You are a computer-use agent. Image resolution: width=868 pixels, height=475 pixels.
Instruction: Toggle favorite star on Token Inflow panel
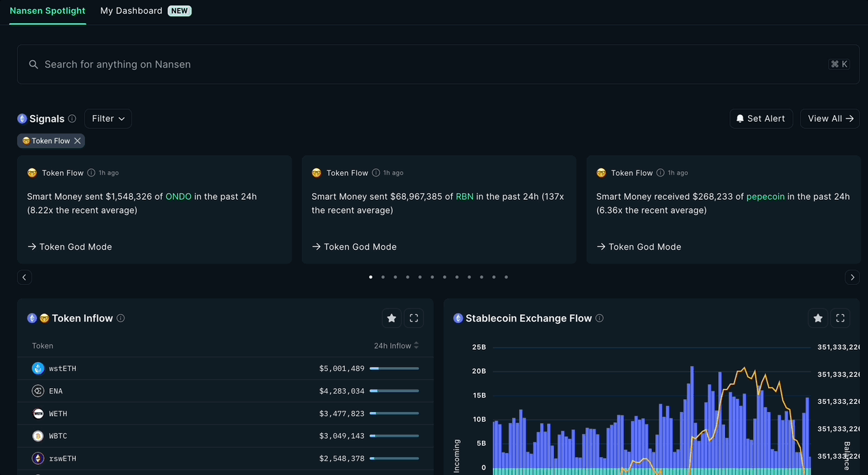392,318
